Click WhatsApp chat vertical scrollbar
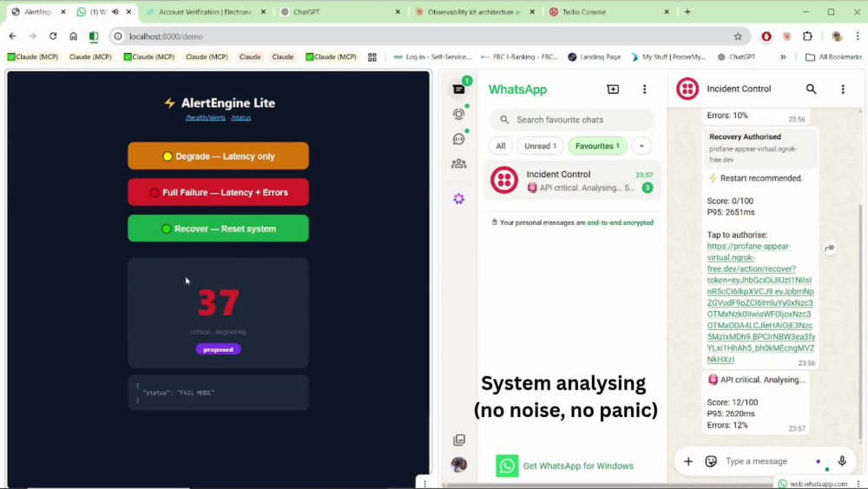 click(861, 321)
